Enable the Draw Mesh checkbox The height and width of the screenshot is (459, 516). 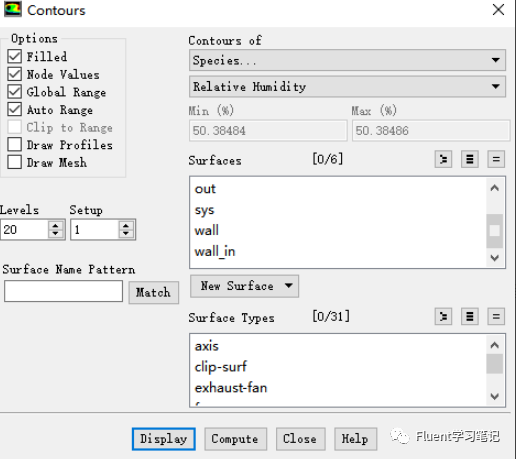click(15, 162)
